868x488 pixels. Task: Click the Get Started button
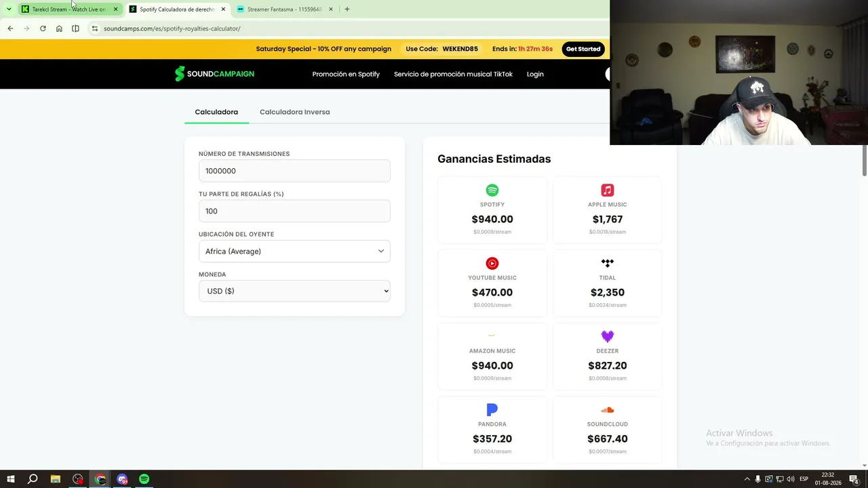(583, 49)
